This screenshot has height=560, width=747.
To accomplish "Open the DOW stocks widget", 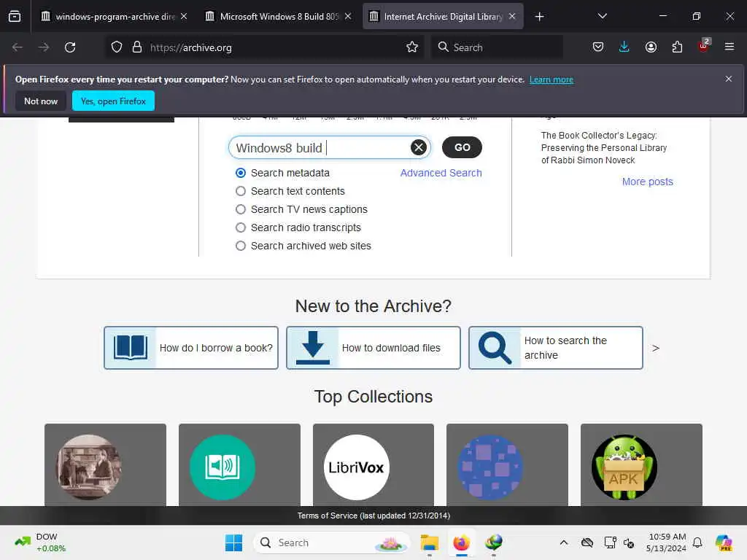I will (x=41, y=542).
